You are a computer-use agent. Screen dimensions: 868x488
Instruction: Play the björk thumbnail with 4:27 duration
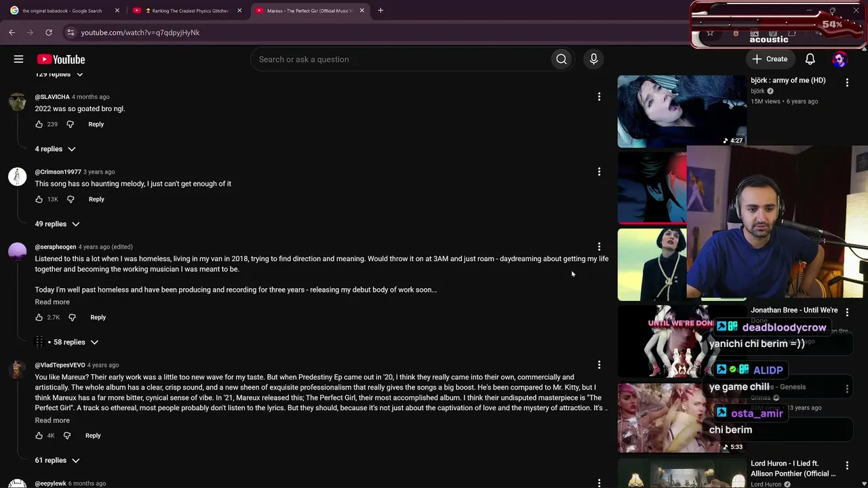(x=682, y=111)
